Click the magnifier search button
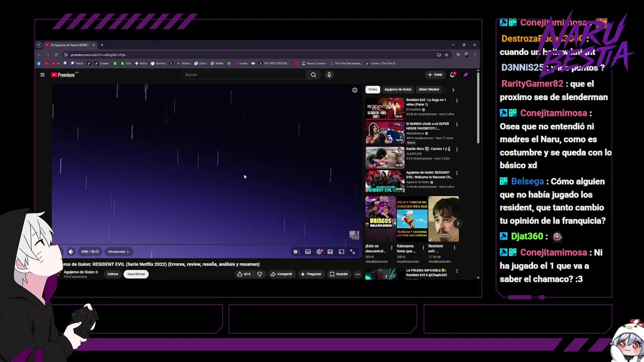 click(313, 75)
